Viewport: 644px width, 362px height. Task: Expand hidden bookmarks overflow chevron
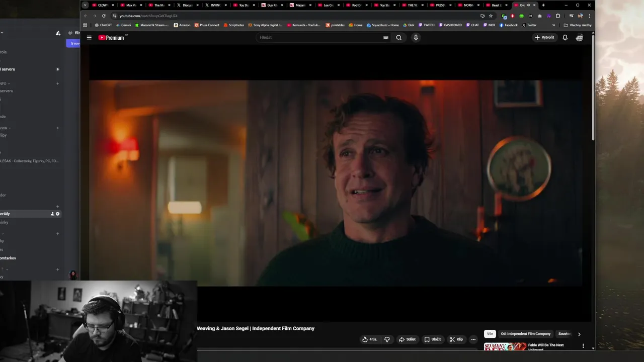tap(553, 25)
